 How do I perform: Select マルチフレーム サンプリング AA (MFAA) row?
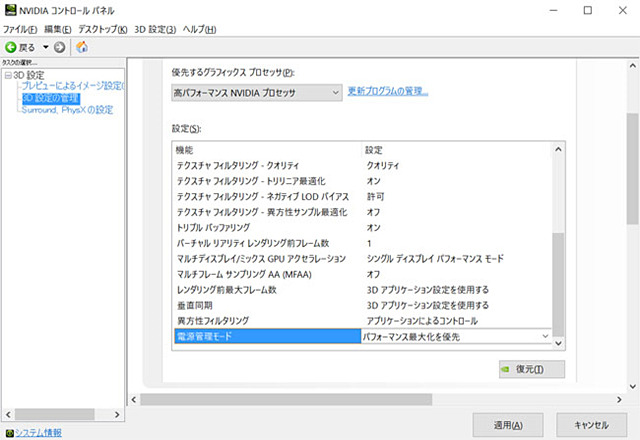pos(362,274)
